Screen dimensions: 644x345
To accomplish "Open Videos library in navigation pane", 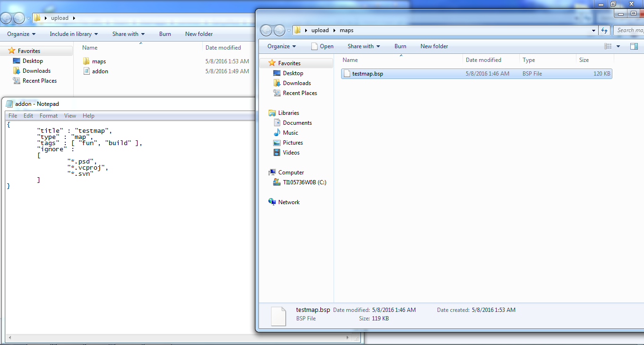I will click(291, 153).
